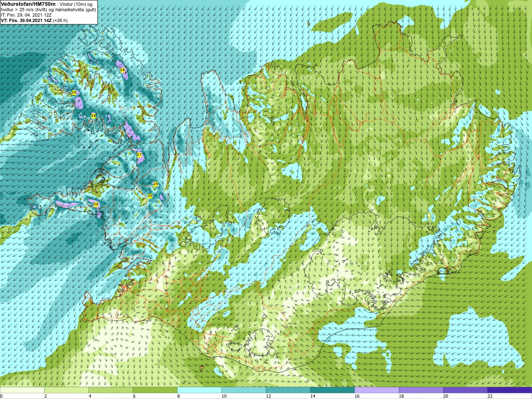The width and height of the screenshot is (532, 399).
Task: Click the legend scale number 2
Action: tap(46, 396)
